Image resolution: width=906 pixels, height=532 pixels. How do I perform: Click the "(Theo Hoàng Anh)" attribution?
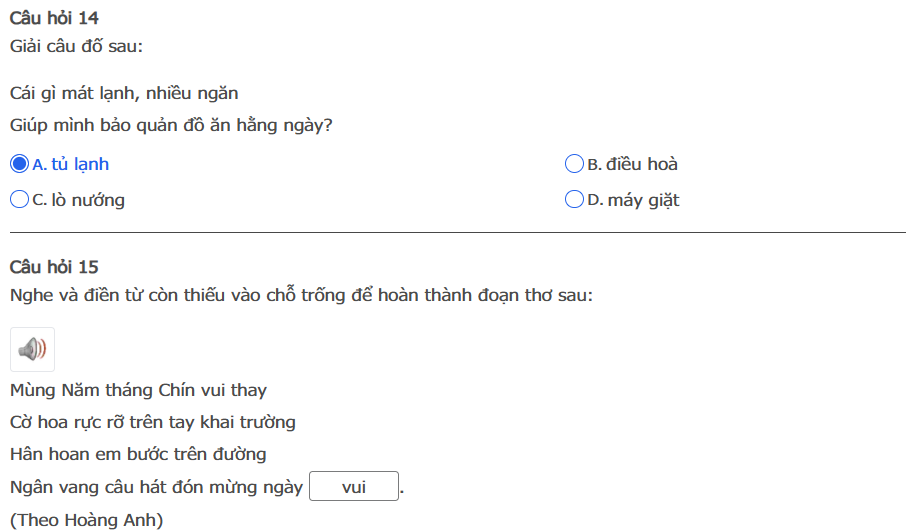coord(86,520)
